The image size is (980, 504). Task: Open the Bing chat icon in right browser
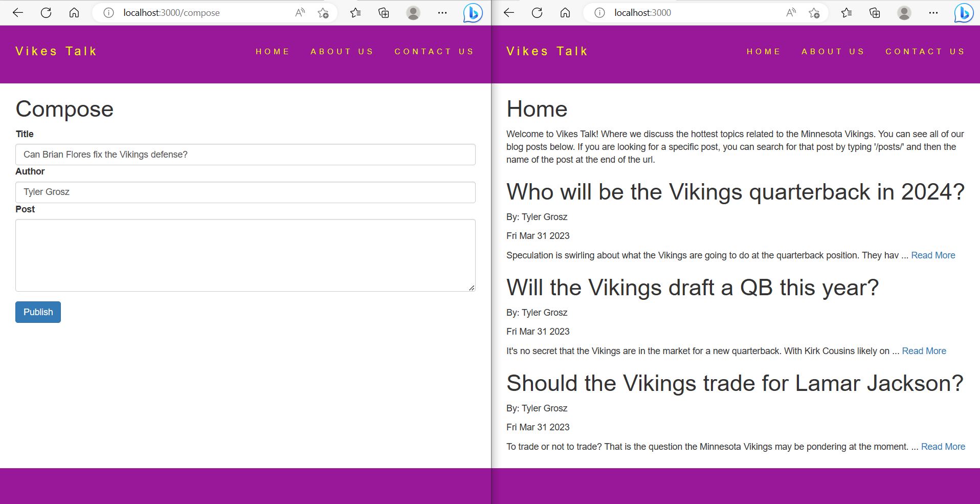964,13
